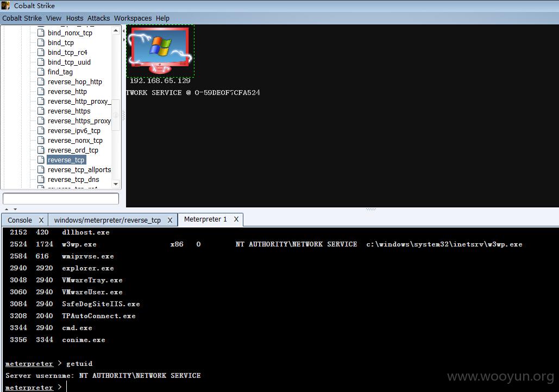The height and width of the screenshot is (392, 559).
Task: Click the meterpreter command input prompt
Action: coord(34,387)
